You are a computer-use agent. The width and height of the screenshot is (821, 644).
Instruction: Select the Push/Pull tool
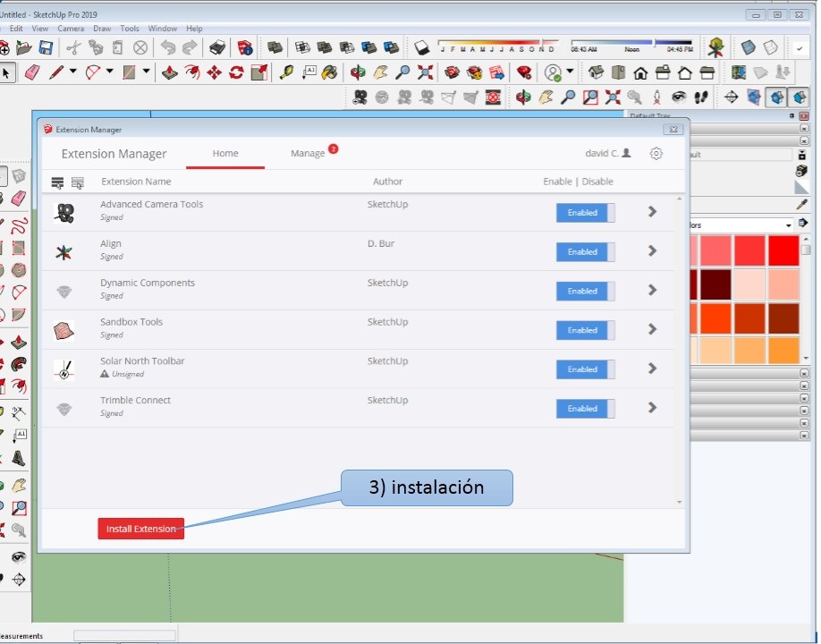coord(170,72)
